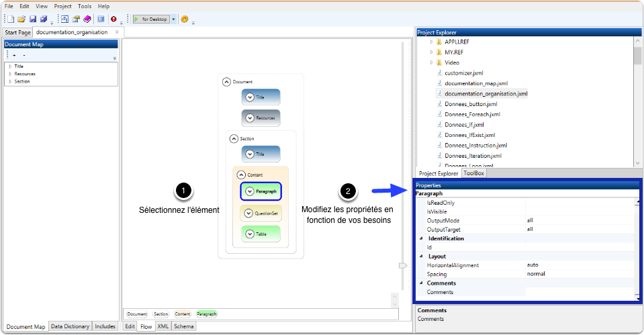This screenshot has width=644, height=335.
Task: Click the Save floppy disk icon
Action: (32, 19)
